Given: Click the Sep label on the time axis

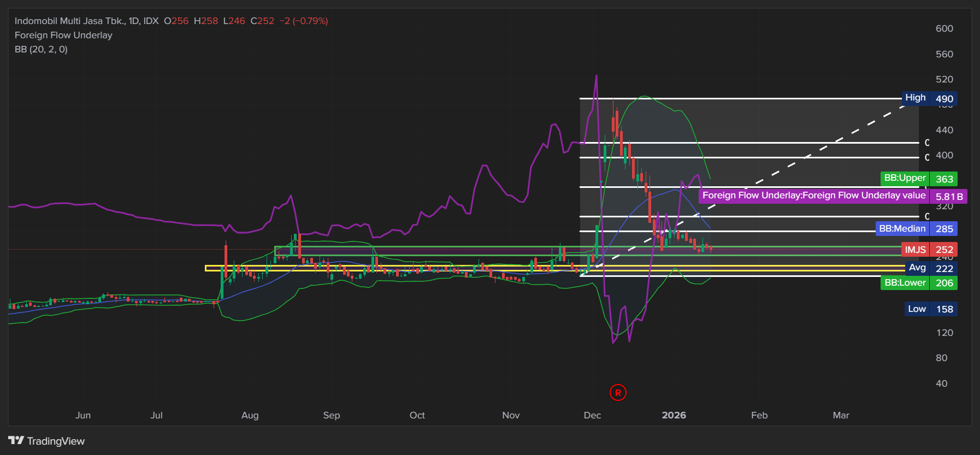Looking at the screenshot, I should pyautogui.click(x=332, y=415).
